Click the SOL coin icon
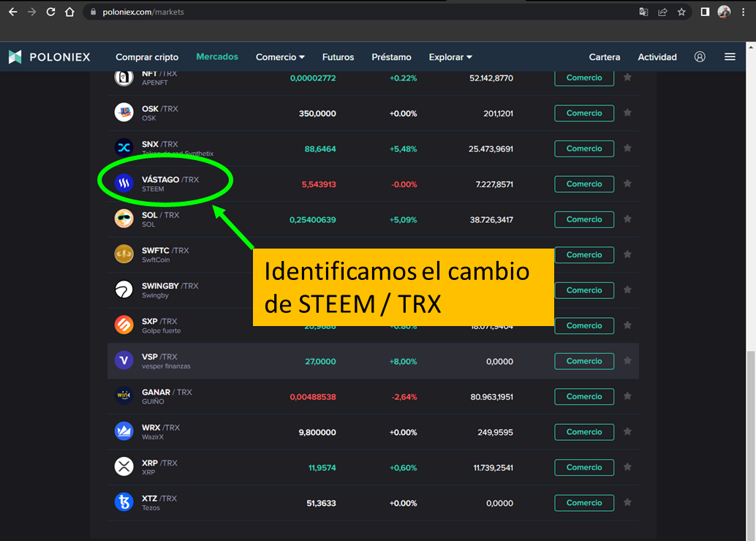The width and height of the screenshot is (756, 541). click(124, 219)
